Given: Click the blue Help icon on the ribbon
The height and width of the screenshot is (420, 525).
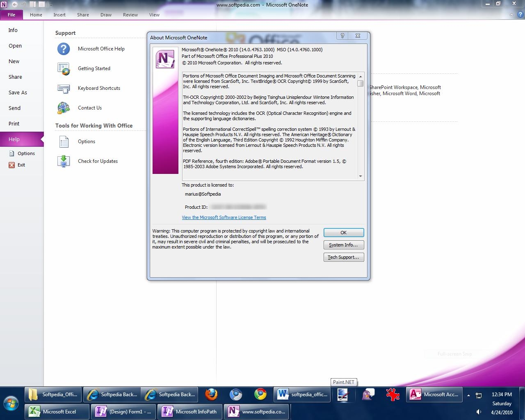Looking at the screenshot, I should click(x=520, y=15).
